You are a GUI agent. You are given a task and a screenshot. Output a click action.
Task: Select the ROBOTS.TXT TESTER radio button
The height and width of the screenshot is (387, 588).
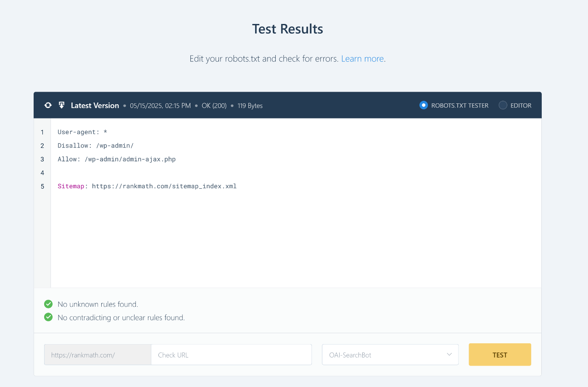(x=424, y=105)
